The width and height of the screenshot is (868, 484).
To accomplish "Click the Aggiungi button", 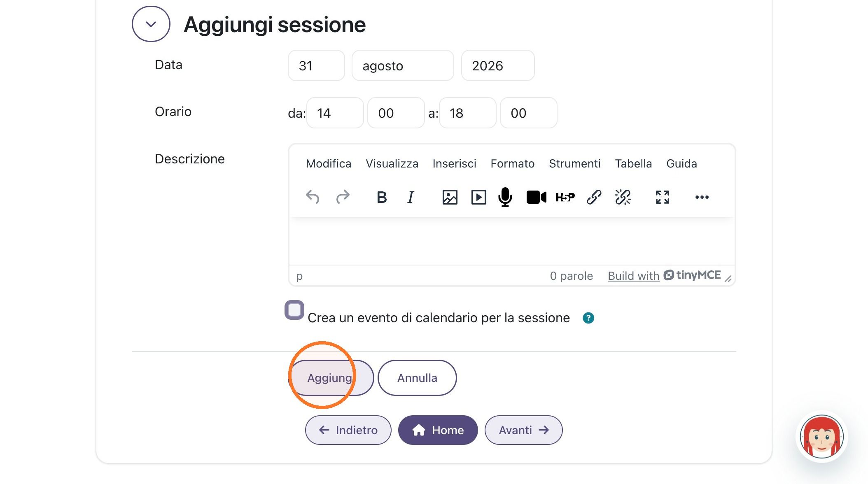I will tap(331, 378).
